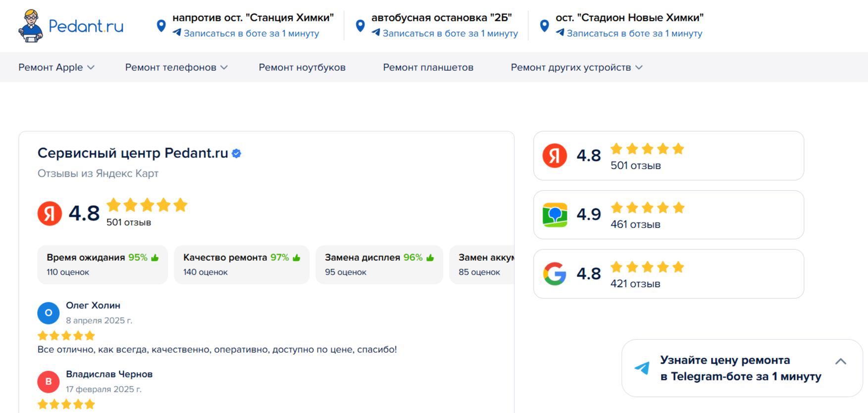This screenshot has width=868, height=413.
Task: Expand the "Ремонт телефонов" dropdown menu
Action: (x=176, y=67)
